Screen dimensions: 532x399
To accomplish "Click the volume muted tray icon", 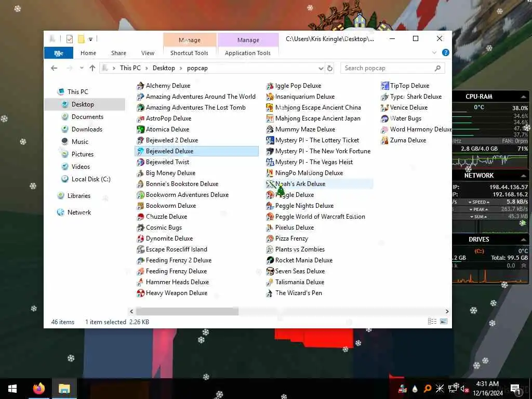I will pyautogui.click(x=464, y=389).
